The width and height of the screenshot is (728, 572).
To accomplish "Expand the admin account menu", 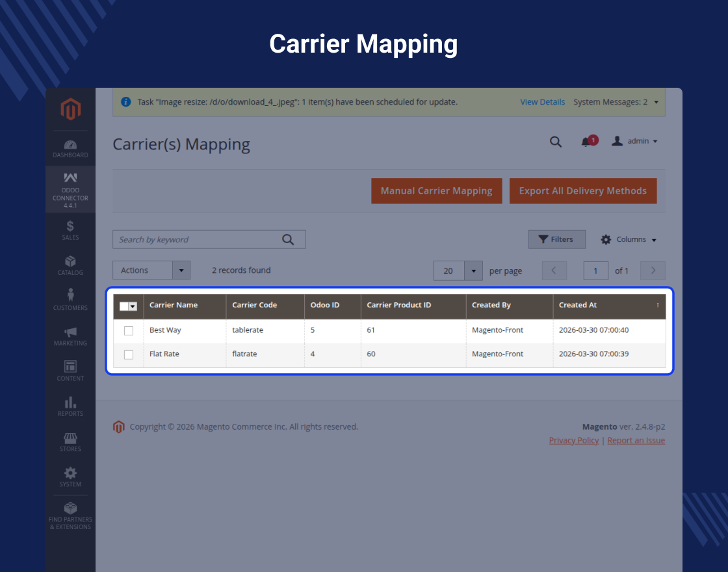I will [x=634, y=141].
